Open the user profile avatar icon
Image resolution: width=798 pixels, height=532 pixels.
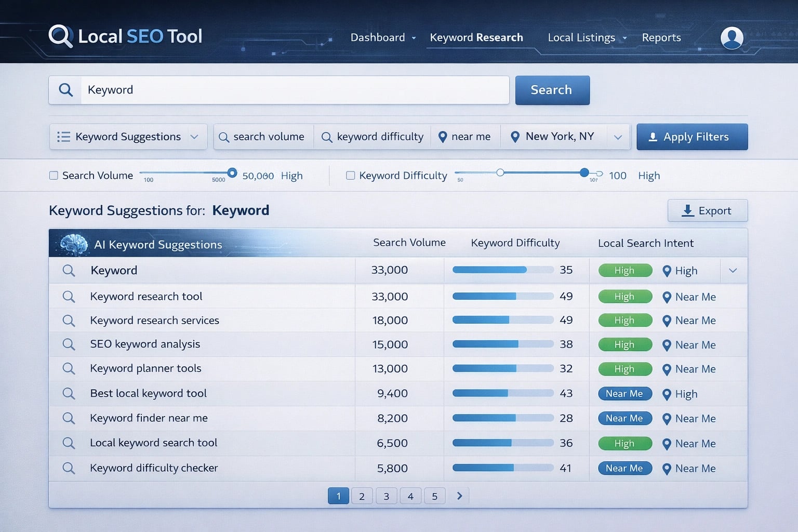732,37
